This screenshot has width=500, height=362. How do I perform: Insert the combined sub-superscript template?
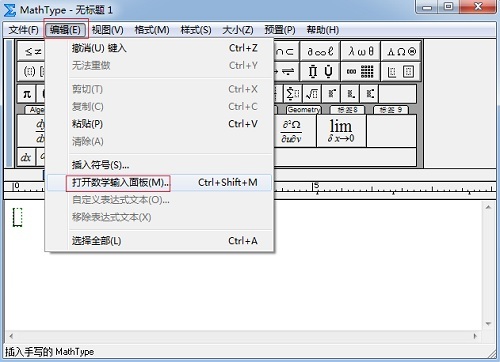[x=370, y=94]
